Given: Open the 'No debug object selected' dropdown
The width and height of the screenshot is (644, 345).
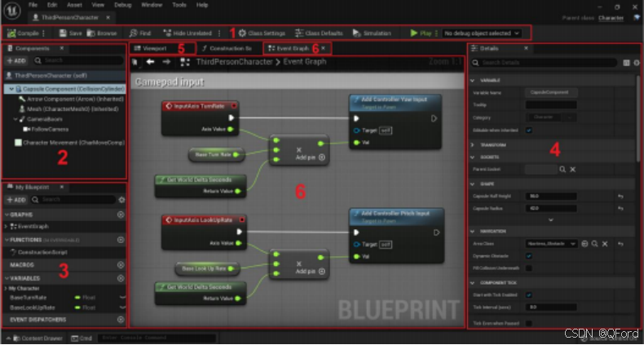Looking at the screenshot, I should (x=482, y=33).
